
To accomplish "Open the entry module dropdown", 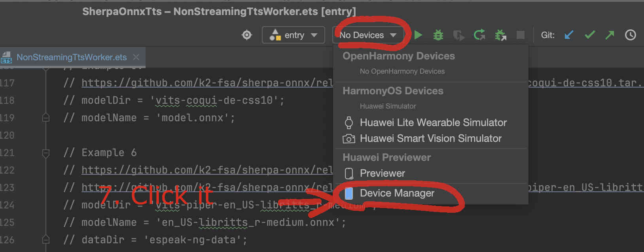I will click(294, 35).
